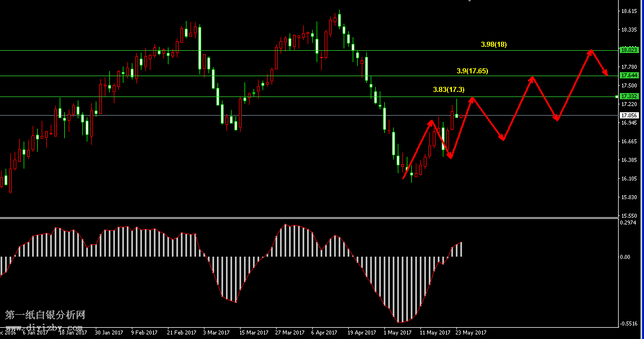This screenshot has width=644, height=339.
Task: Click the 0.00 level on oscillator scale
Action: point(625,257)
